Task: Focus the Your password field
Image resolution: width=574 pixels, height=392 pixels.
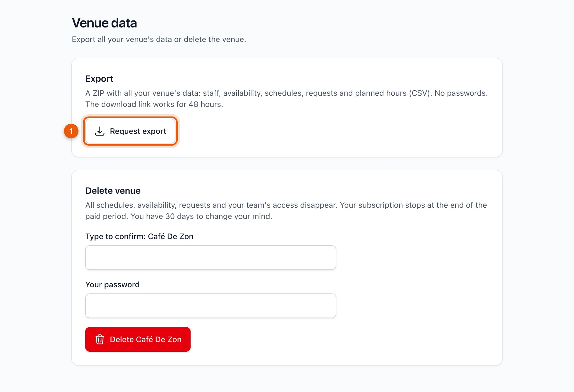Action: [211, 306]
